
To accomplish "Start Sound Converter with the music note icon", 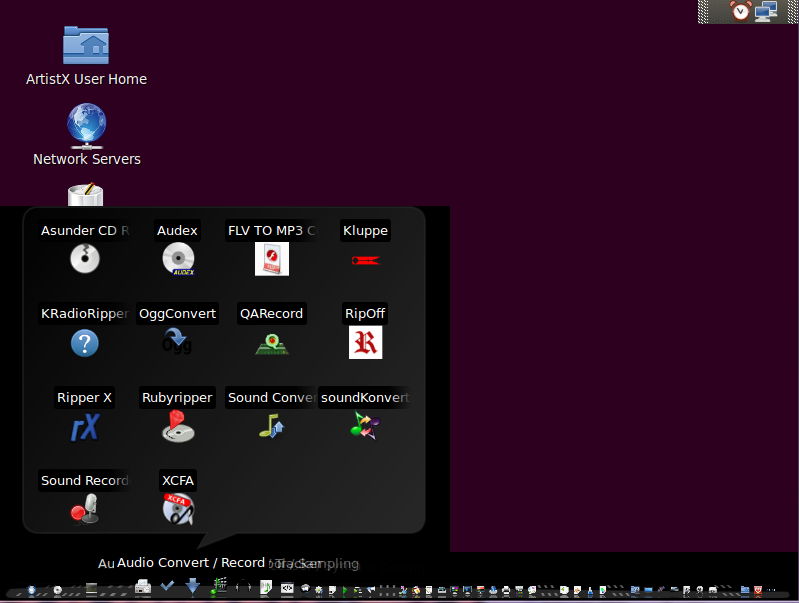I will pyautogui.click(x=271, y=427).
